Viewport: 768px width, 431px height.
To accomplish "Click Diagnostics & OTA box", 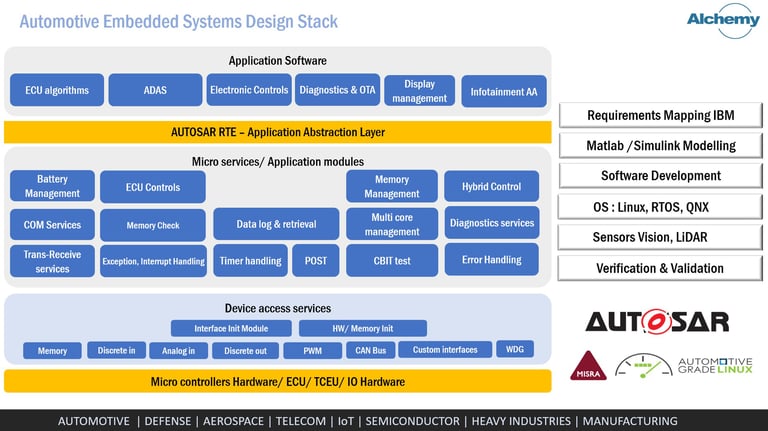I will (337, 90).
